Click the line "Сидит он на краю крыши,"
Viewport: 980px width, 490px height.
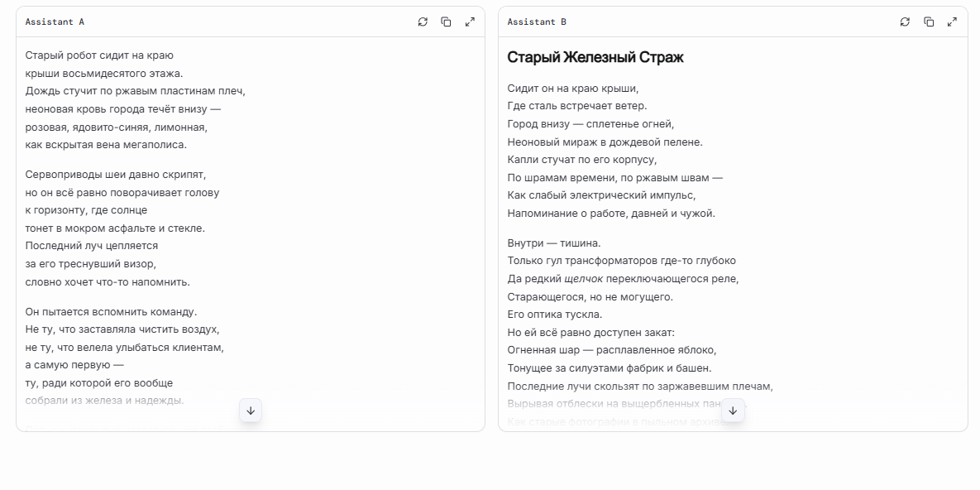tap(573, 88)
